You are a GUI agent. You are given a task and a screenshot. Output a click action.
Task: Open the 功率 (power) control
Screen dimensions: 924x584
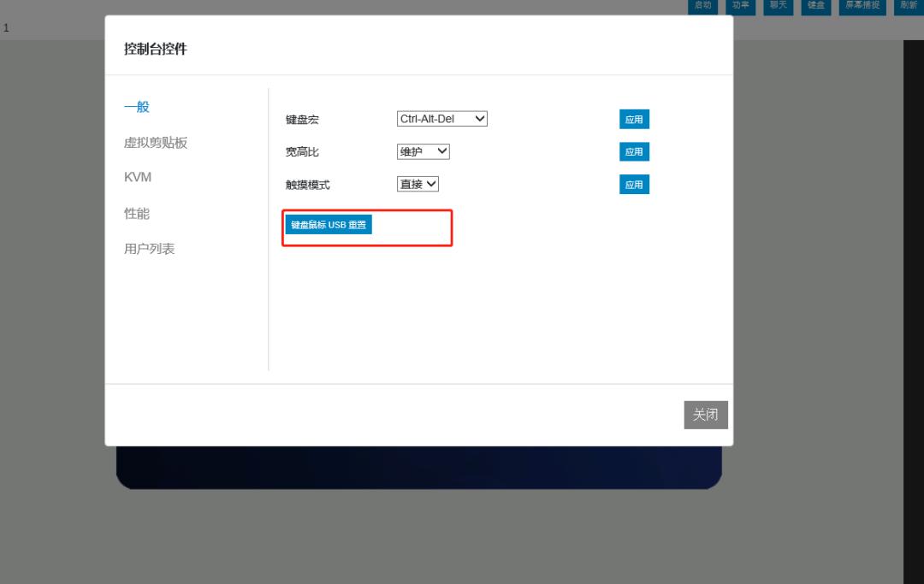740,6
